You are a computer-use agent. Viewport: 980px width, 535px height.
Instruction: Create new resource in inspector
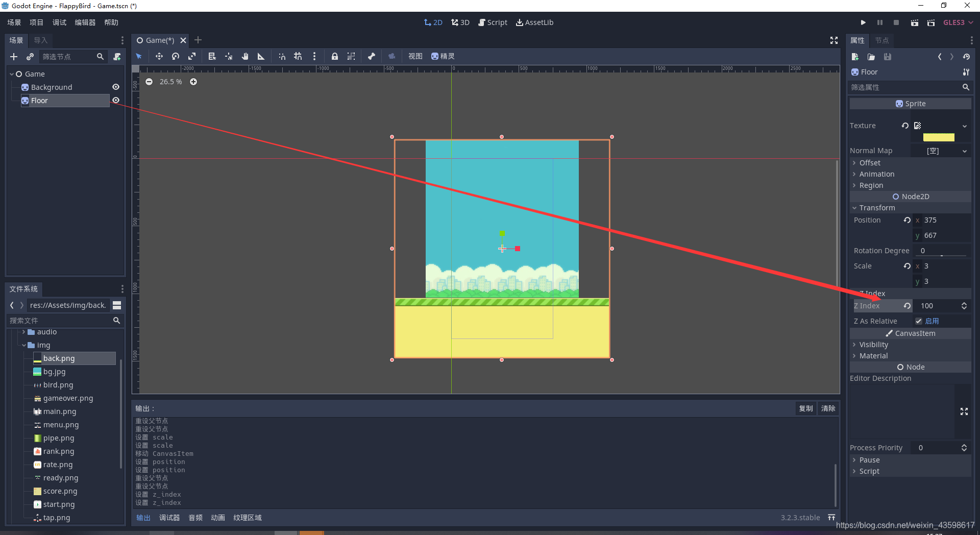tap(855, 57)
